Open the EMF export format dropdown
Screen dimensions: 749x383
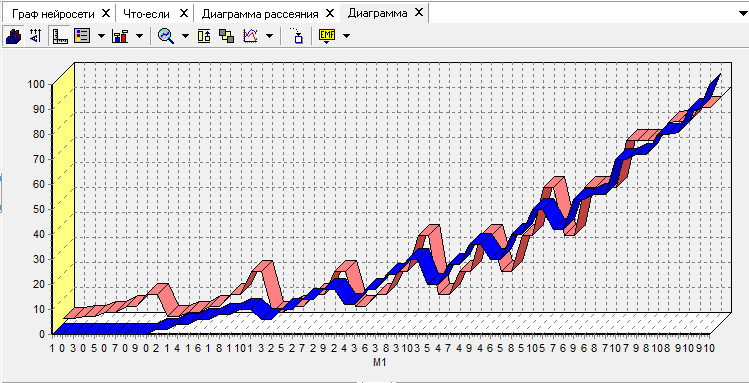(x=346, y=36)
